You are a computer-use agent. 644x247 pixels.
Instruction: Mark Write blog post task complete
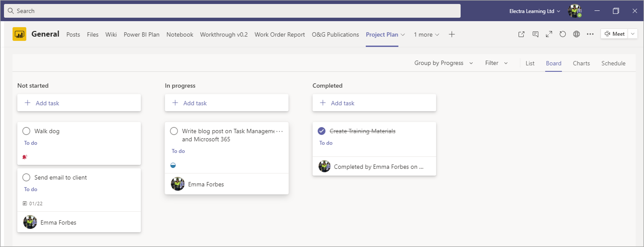pos(174,131)
